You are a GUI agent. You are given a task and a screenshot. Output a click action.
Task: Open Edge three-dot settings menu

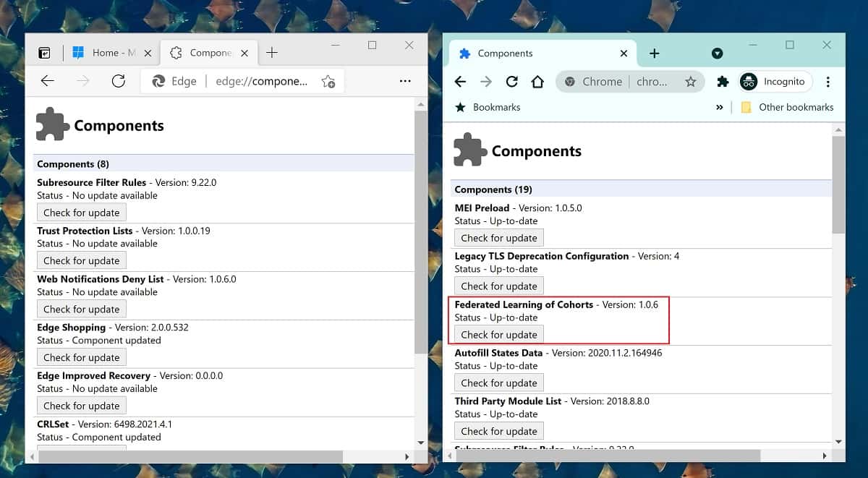405,81
